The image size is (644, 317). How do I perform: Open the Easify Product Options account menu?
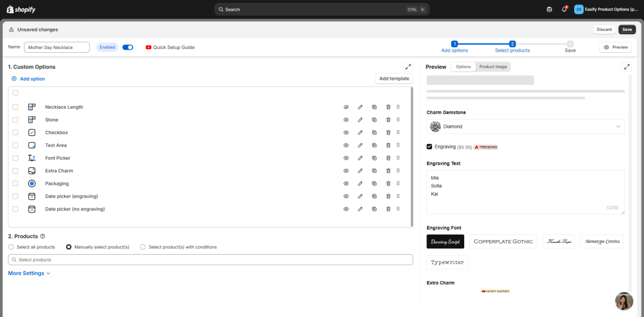(606, 9)
